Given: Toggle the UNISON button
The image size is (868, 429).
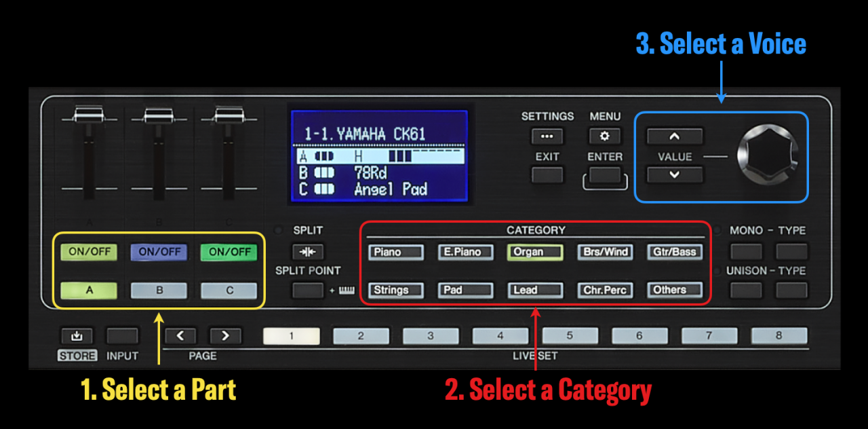Looking at the screenshot, I should click(746, 291).
